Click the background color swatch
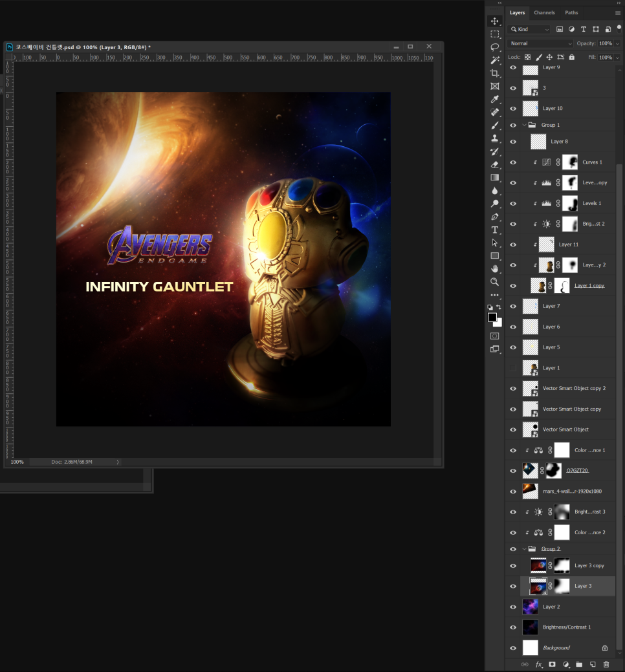Screen dimensions: 625x672 (x=499, y=323)
